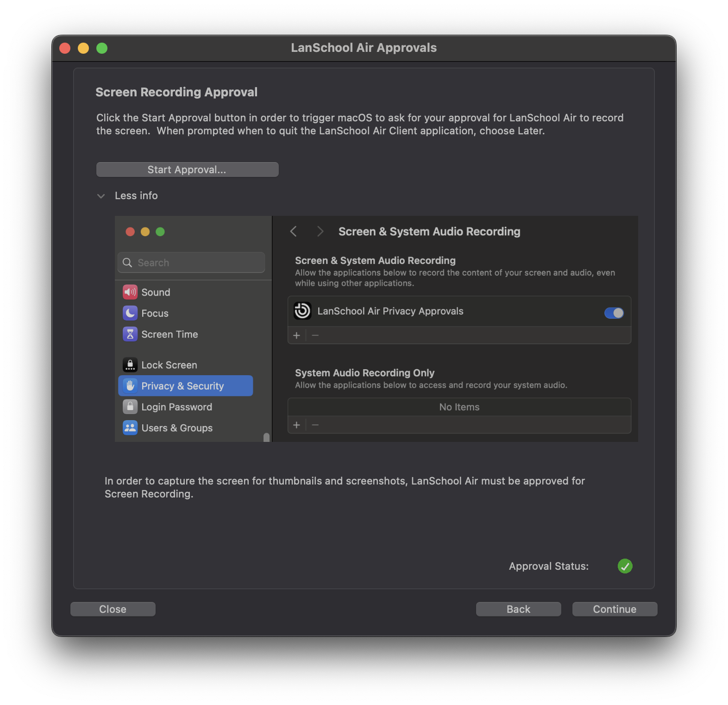
Task: Click the Approval Status: label
Action: (549, 566)
